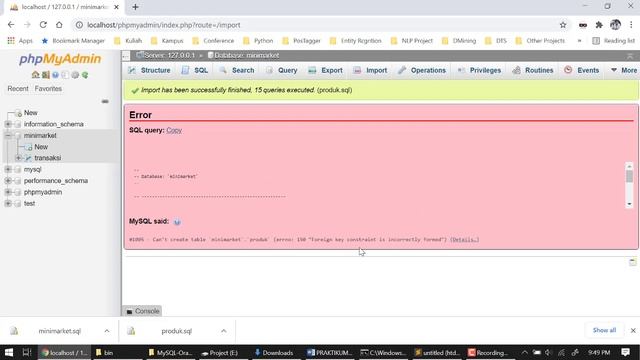
Task: Switch to Structure tab
Action: click(149, 70)
